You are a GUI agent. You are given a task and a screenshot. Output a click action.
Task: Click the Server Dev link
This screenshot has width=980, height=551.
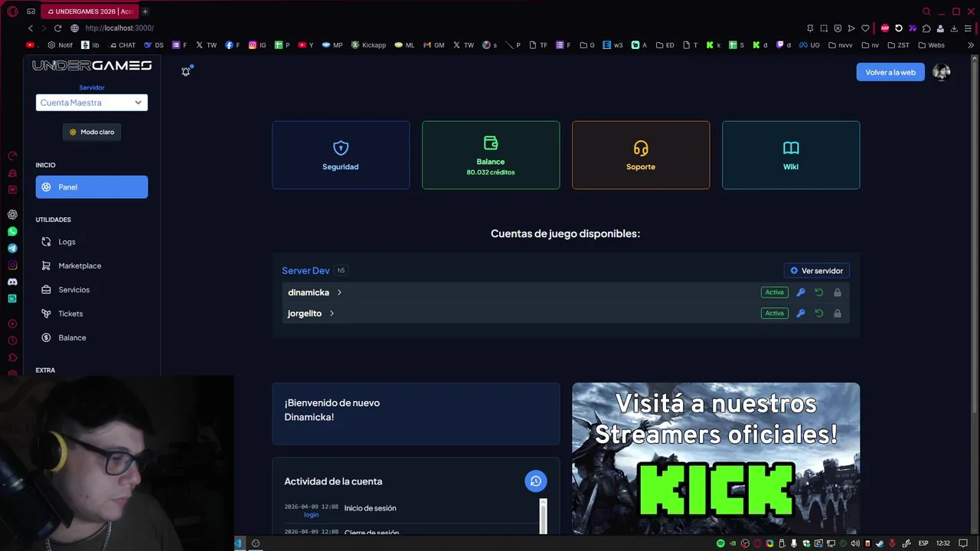[305, 270]
